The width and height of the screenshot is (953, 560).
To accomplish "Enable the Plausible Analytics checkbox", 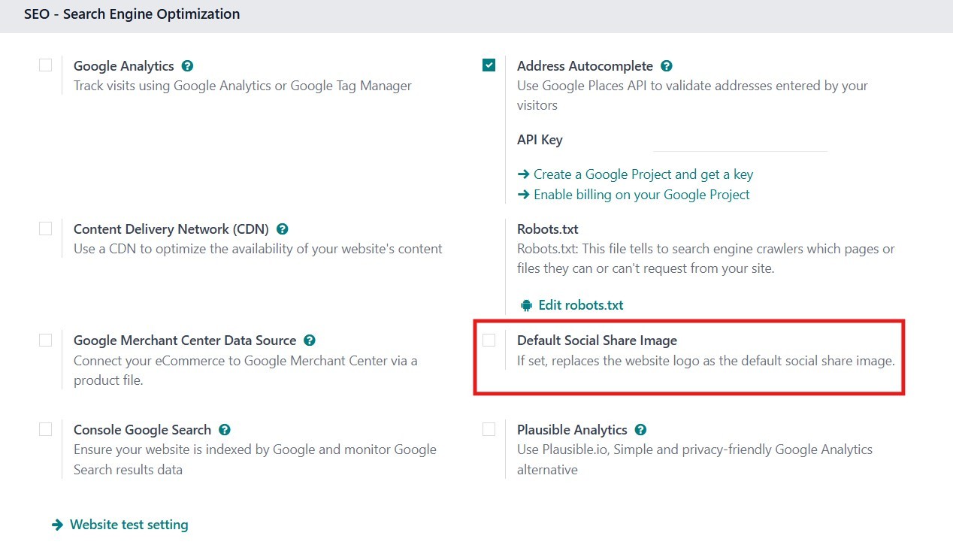I will pos(489,429).
